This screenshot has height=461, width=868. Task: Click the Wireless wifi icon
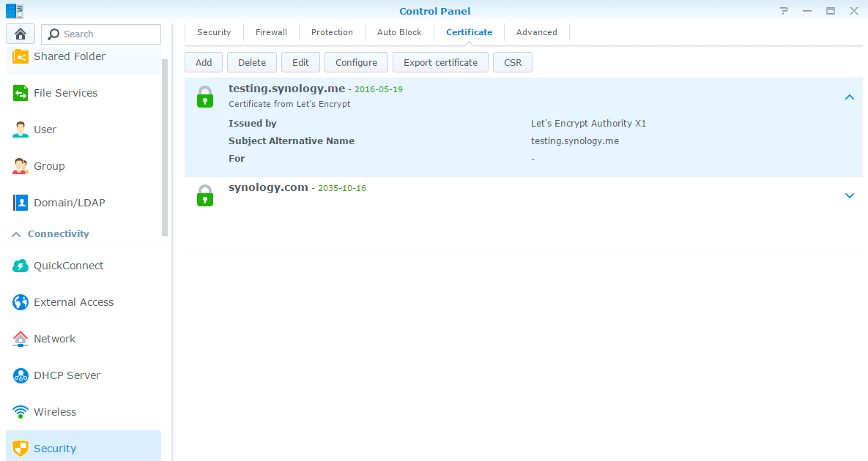tap(21, 412)
